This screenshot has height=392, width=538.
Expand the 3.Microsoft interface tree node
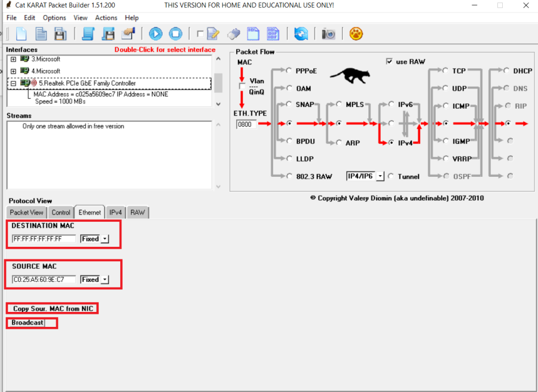13,59
